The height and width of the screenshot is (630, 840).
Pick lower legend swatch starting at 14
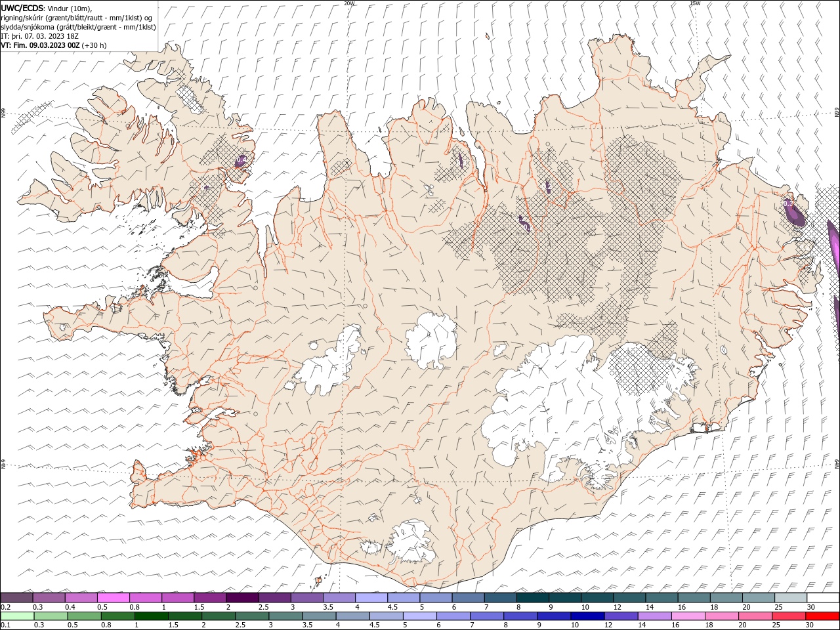click(654, 616)
